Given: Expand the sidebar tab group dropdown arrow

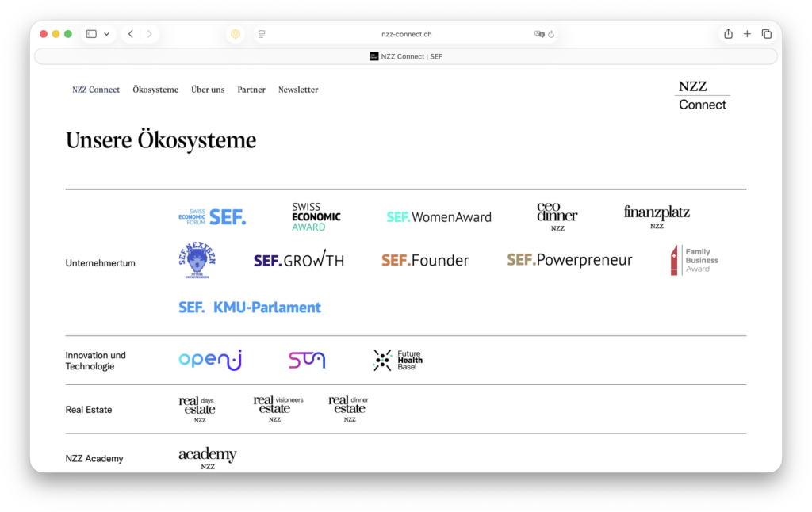Looking at the screenshot, I should pyautogui.click(x=107, y=34).
